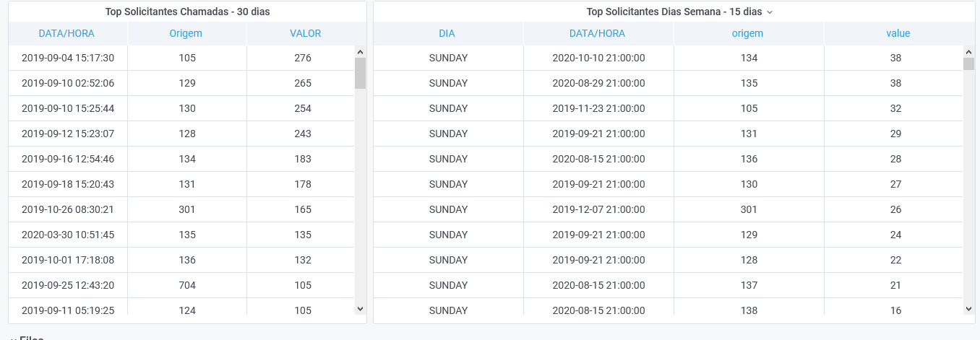Click value 26 in the Dias Semana table
980x340 pixels.
click(895, 209)
